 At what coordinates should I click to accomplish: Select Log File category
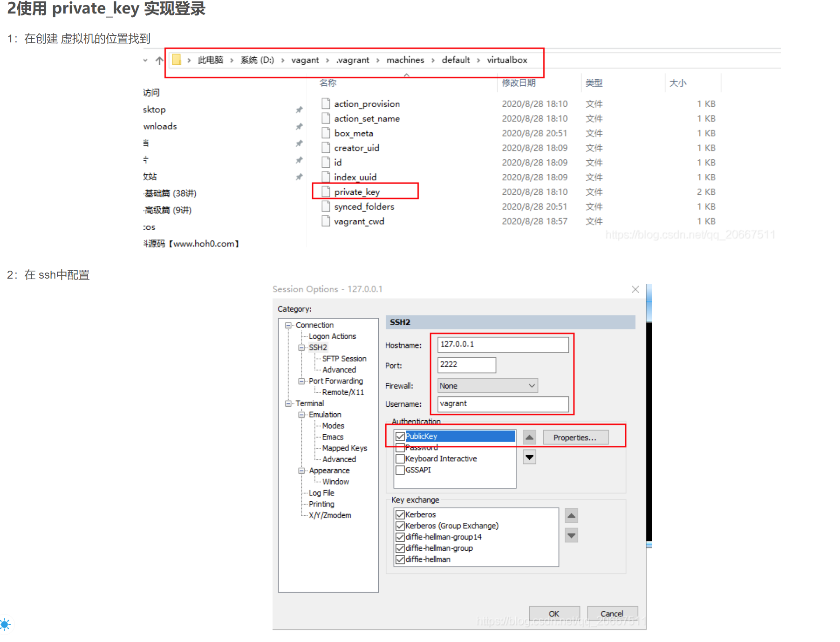pos(321,493)
